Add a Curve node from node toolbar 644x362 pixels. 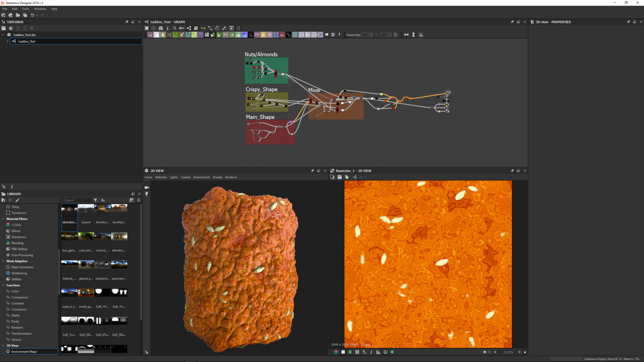point(175,35)
